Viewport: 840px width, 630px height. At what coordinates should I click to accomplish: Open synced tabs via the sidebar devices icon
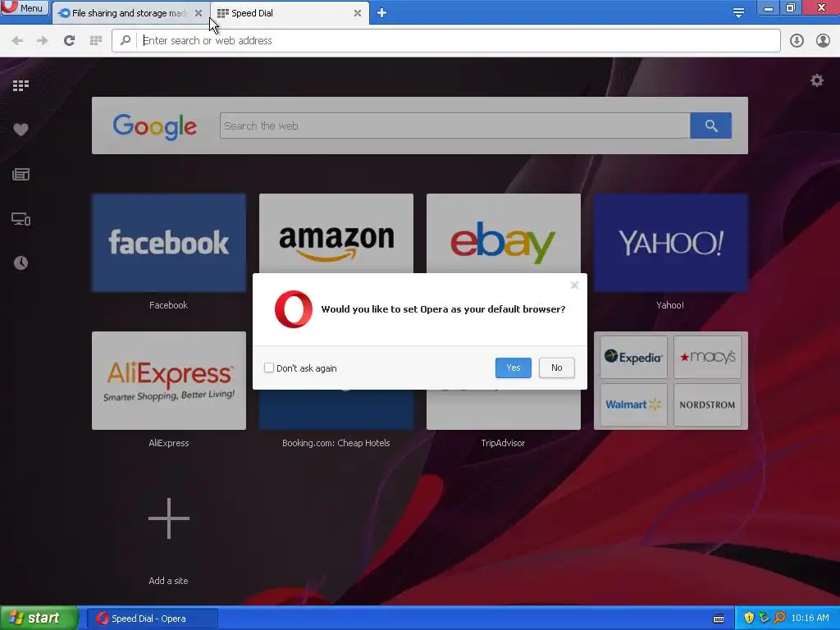21,218
